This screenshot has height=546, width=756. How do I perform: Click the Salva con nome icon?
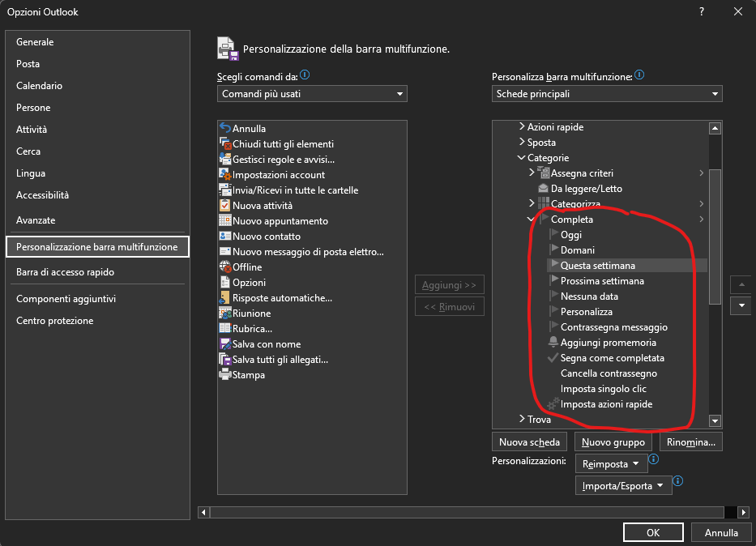point(225,344)
